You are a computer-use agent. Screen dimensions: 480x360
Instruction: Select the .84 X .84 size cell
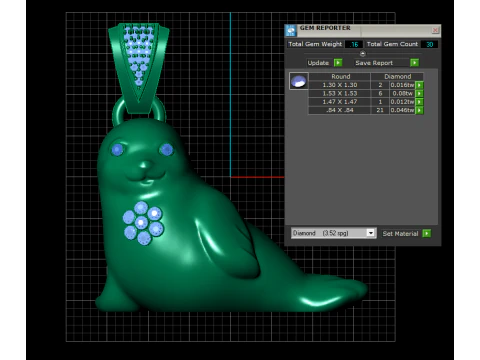click(340, 110)
